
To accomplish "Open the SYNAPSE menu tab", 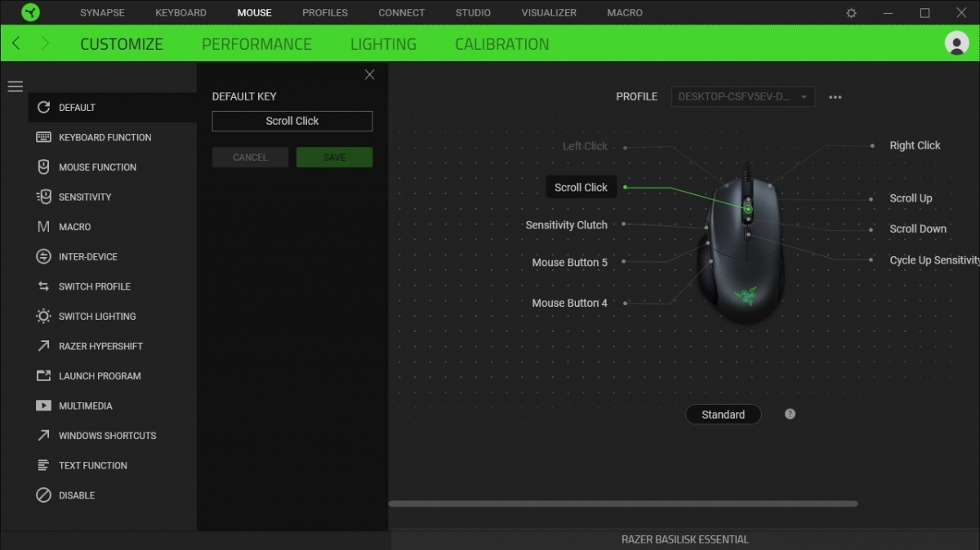I will pos(102,13).
